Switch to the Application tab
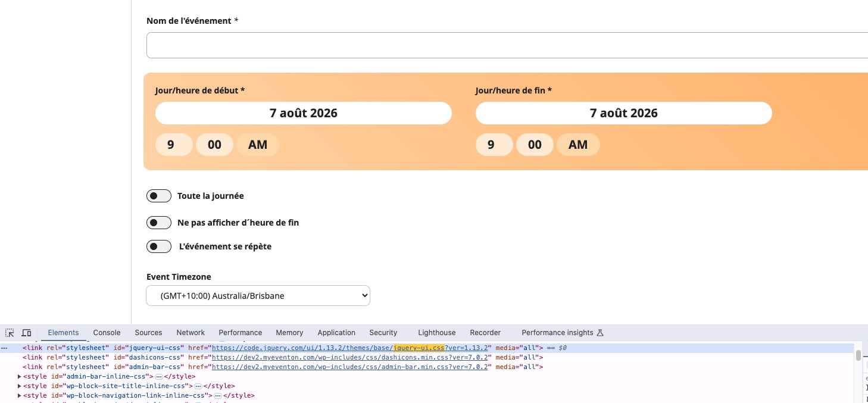 coord(336,333)
